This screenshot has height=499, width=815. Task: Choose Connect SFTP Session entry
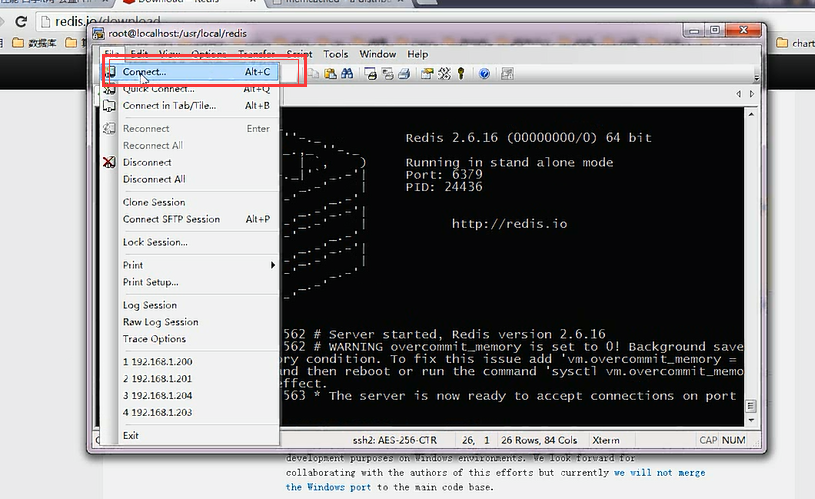tap(189, 219)
